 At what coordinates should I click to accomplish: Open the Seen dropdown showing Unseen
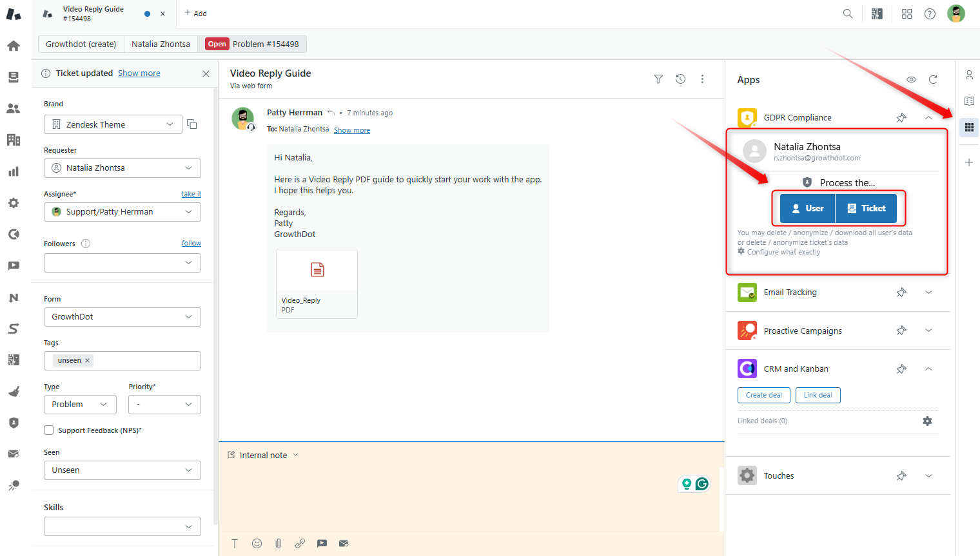click(x=122, y=470)
